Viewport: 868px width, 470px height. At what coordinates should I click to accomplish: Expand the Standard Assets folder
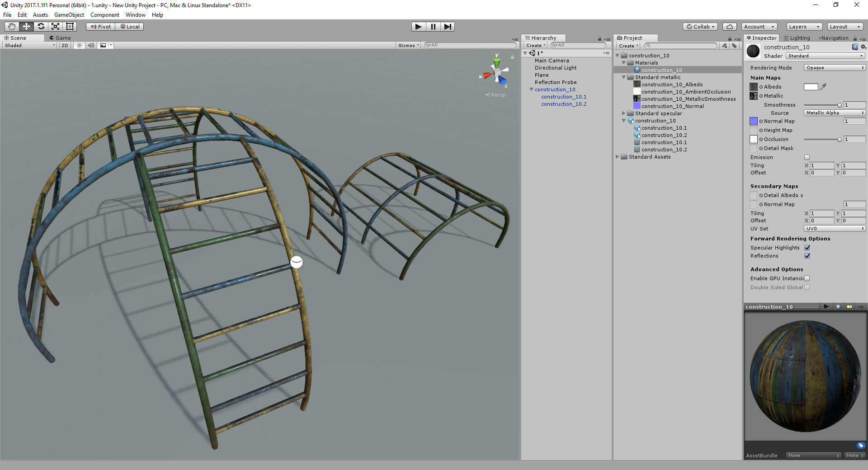(618, 157)
